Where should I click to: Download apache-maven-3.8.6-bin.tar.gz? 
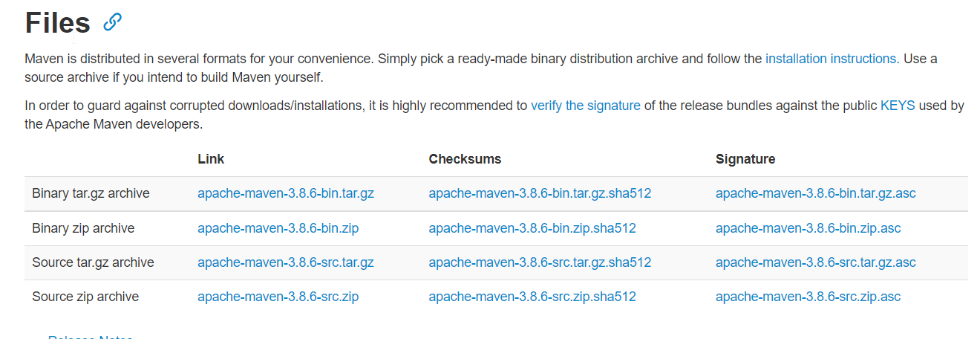tap(285, 193)
